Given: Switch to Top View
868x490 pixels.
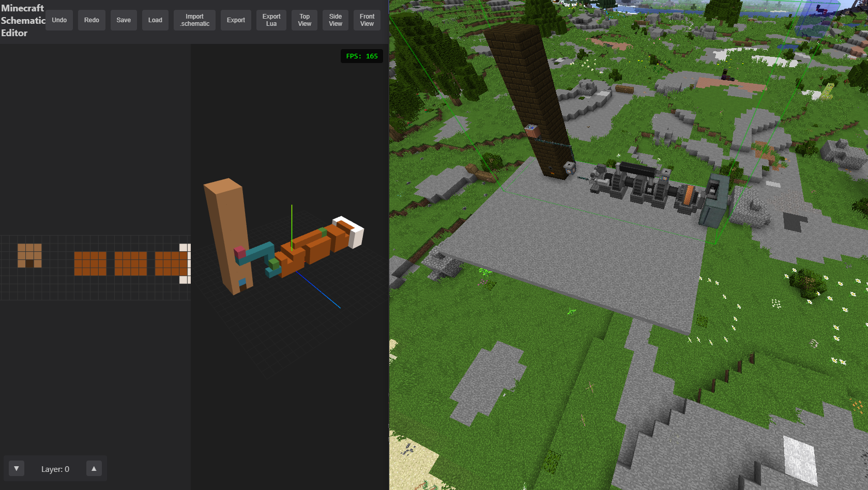Looking at the screenshot, I should 304,20.
